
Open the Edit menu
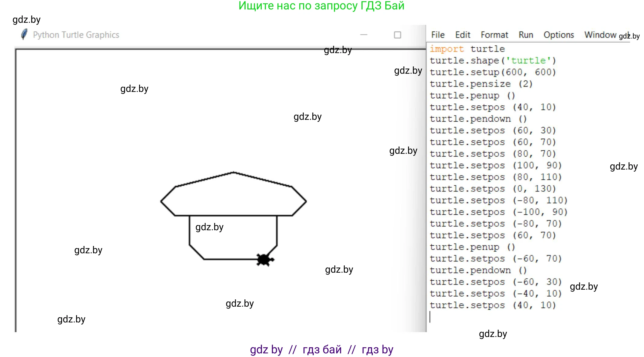click(463, 35)
